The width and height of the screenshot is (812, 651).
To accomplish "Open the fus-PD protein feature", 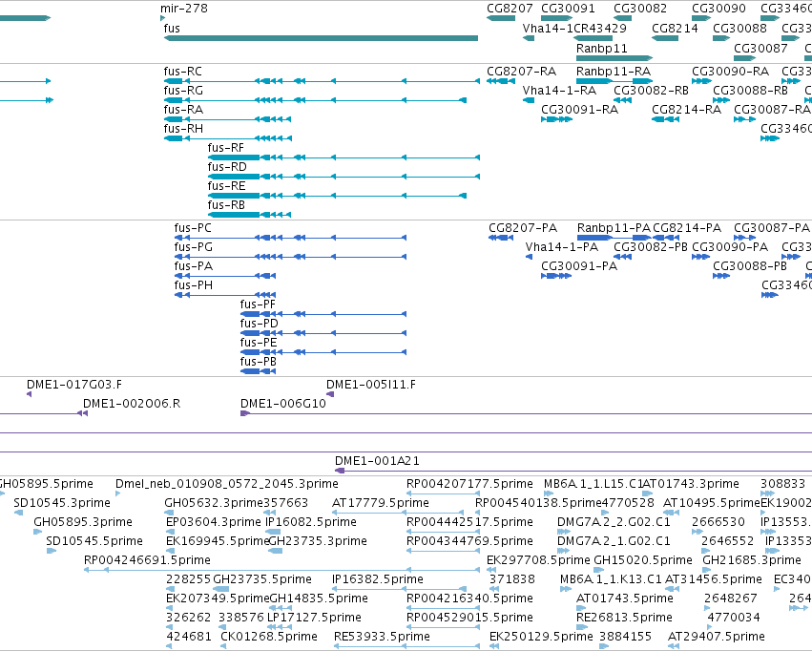I will [323, 333].
